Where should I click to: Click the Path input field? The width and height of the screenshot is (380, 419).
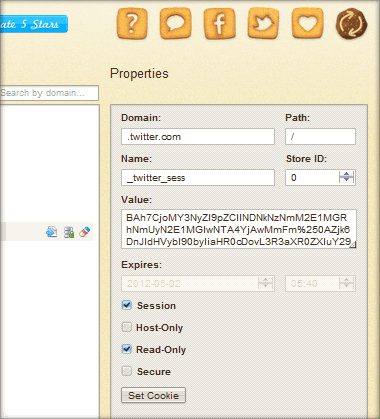tap(320, 137)
